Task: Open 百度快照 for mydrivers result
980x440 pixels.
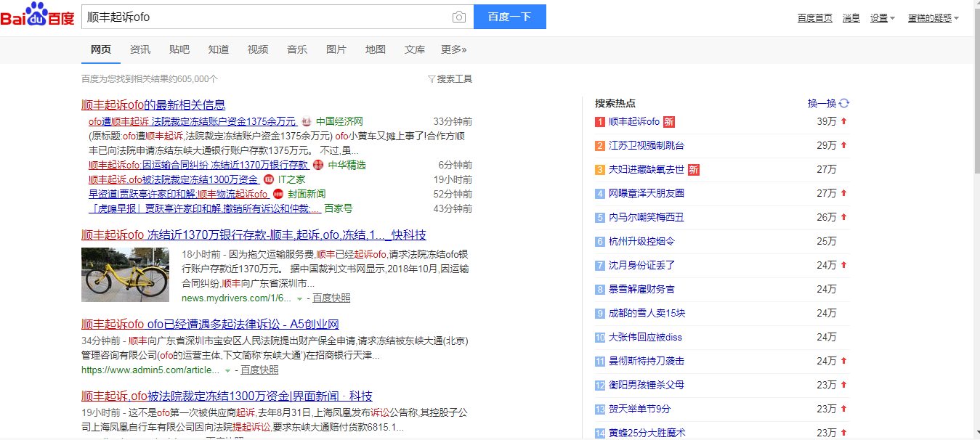Action: [331, 298]
